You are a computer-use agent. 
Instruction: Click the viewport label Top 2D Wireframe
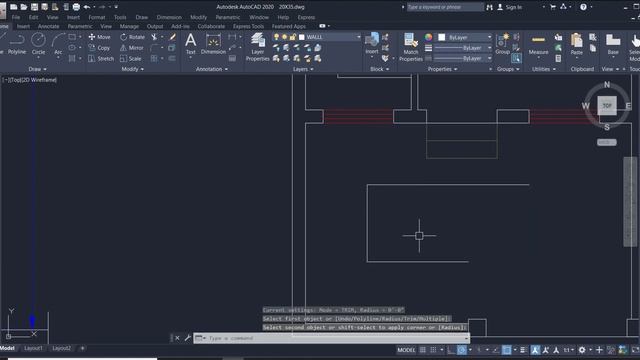(x=29, y=80)
